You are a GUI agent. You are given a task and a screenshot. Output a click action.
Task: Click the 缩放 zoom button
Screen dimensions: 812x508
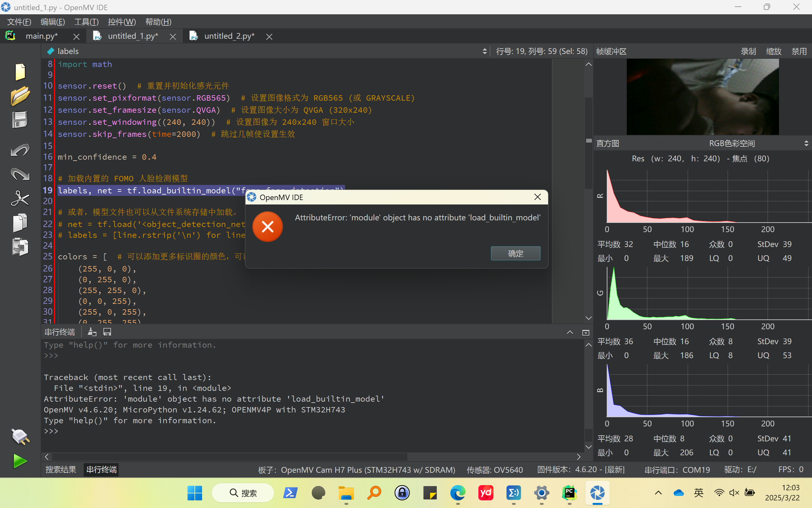pyautogui.click(x=774, y=51)
